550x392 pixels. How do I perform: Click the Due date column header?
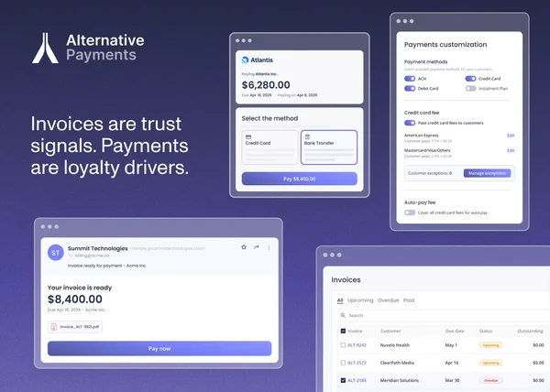[455, 331]
